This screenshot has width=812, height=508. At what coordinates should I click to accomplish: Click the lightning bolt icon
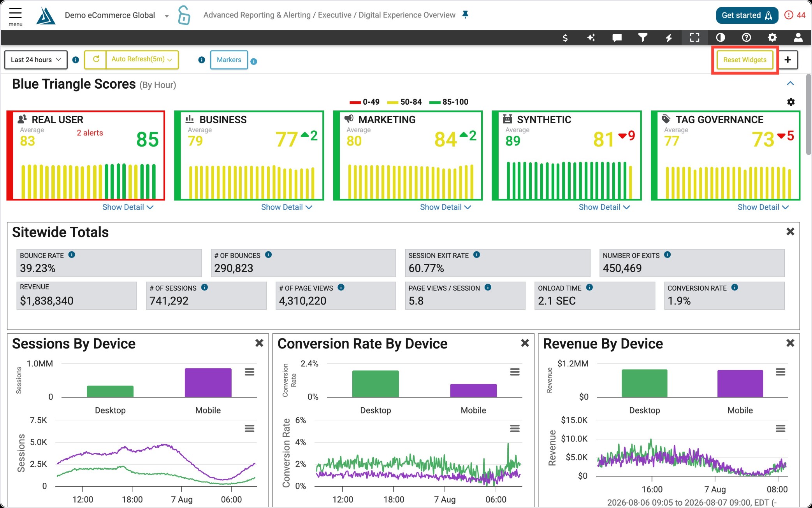[669, 38]
